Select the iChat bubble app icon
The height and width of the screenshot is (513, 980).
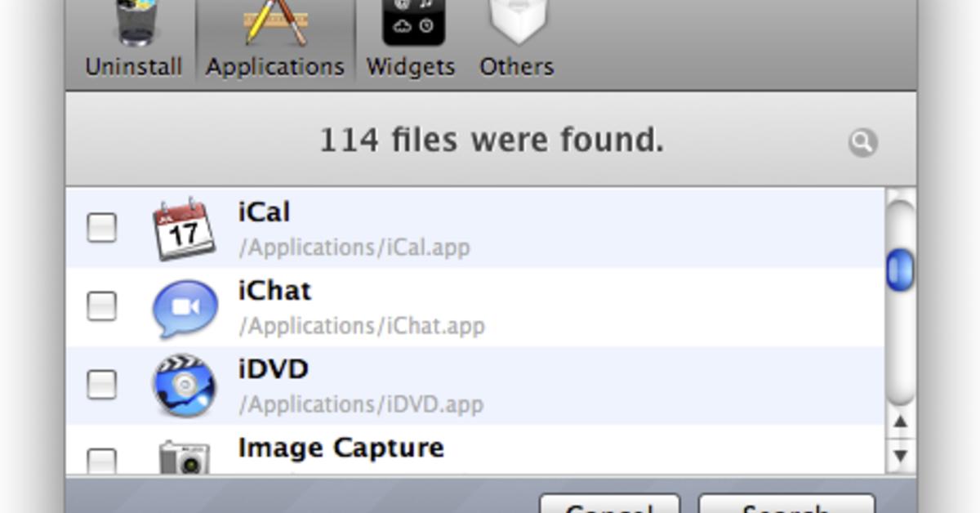tap(185, 309)
